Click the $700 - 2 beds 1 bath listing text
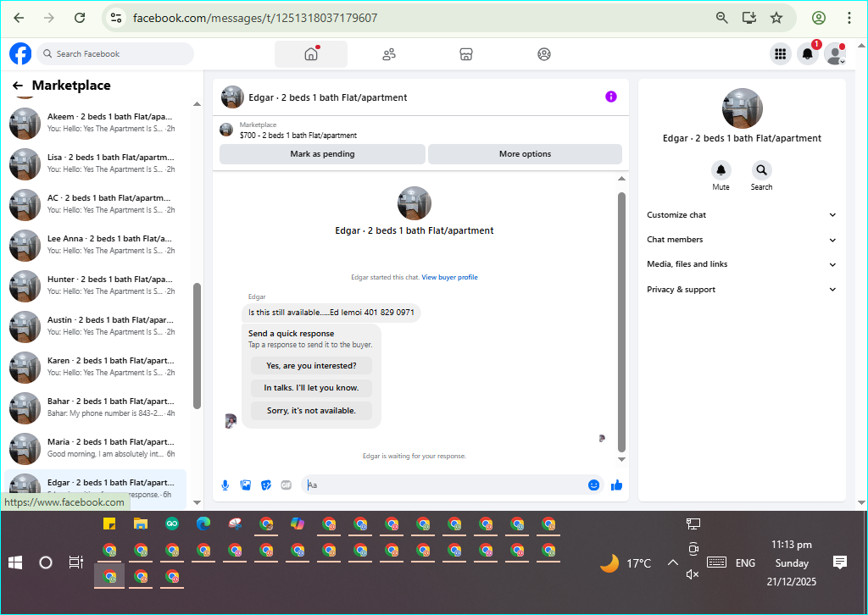The image size is (868, 615). click(x=298, y=136)
